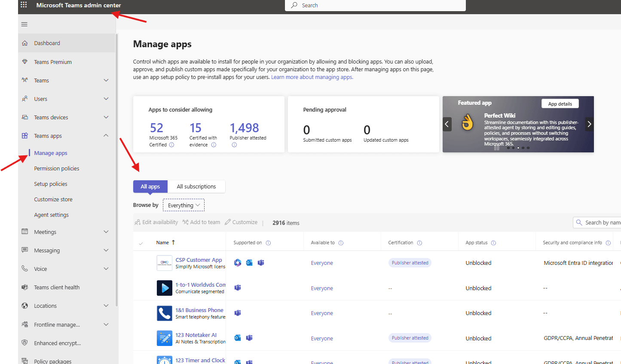Image resolution: width=621 pixels, height=364 pixels.
Task: Click the Teams icon next to 123 Notetaker AI
Action: click(x=249, y=338)
